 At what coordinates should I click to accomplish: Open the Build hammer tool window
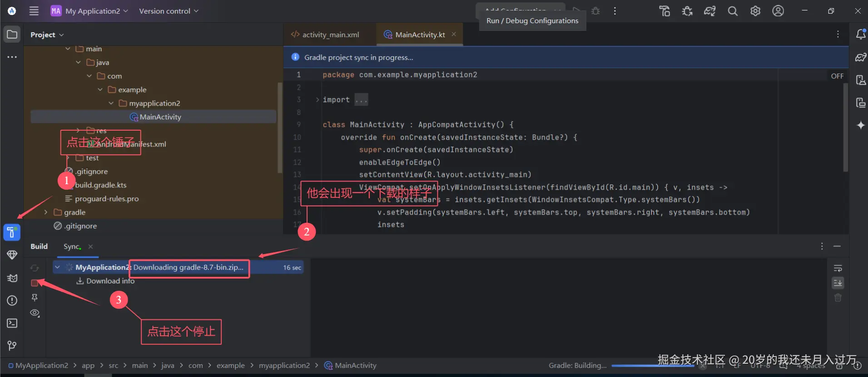tap(12, 232)
